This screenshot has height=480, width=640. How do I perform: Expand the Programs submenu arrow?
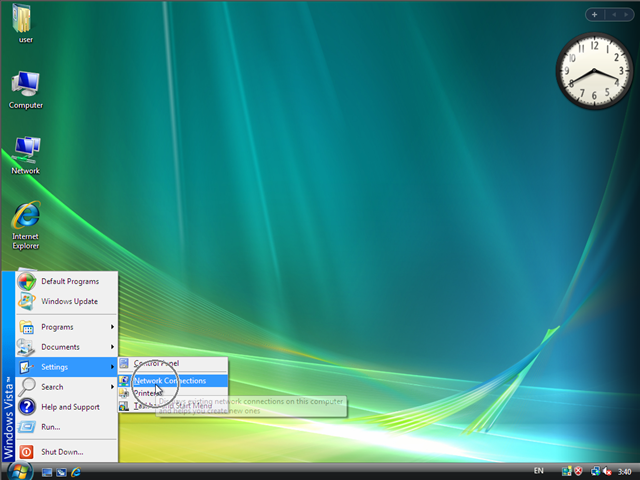(x=112, y=327)
